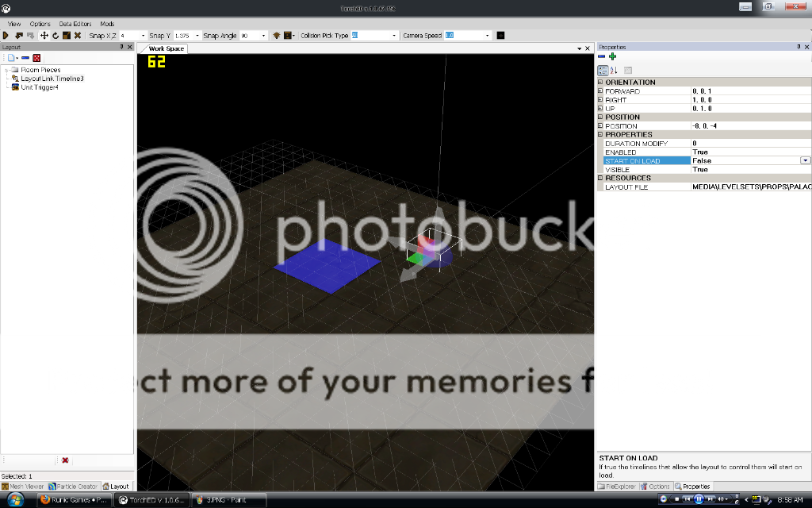Viewport: 812px width, 508px height.
Task: Select the rotate tool icon
Action: pyautogui.click(x=56, y=35)
